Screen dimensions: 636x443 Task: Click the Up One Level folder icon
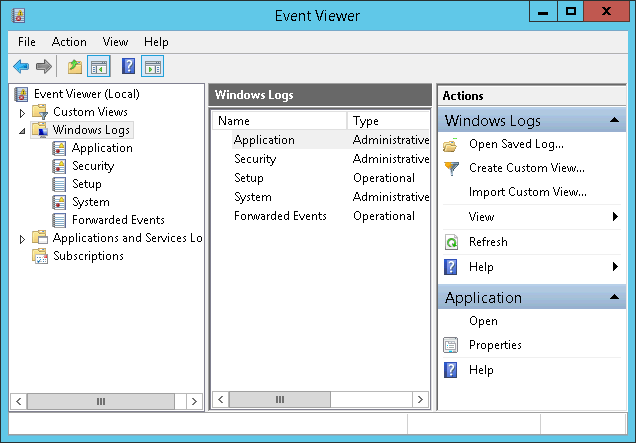[74, 67]
